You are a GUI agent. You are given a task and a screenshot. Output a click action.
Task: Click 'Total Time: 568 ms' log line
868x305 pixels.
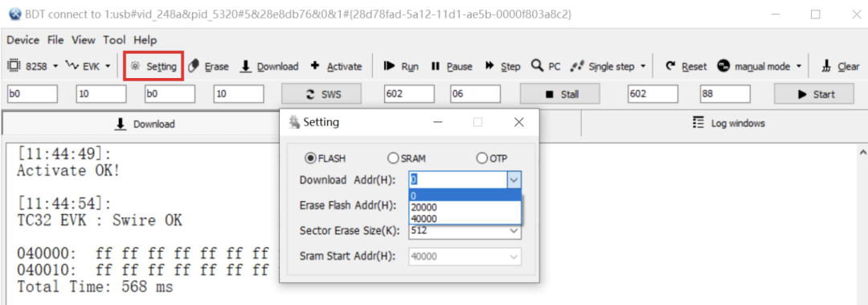[x=95, y=286]
